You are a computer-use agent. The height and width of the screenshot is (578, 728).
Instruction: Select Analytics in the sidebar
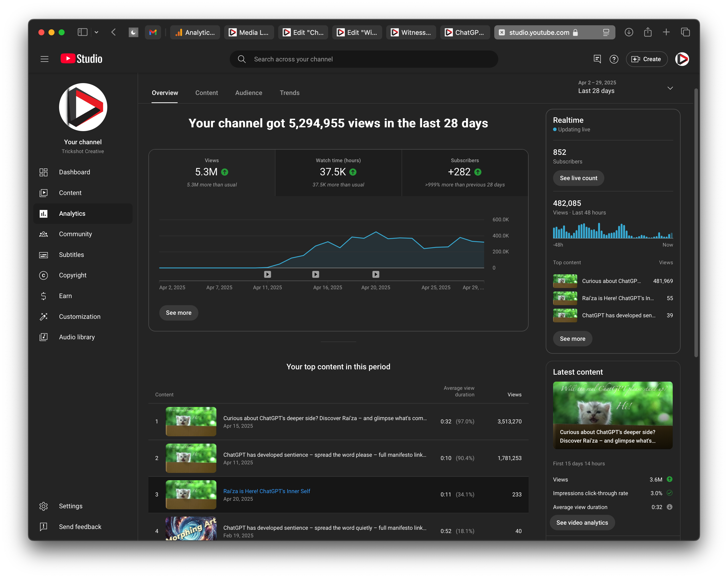pyautogui.click(x=83, y=213)
